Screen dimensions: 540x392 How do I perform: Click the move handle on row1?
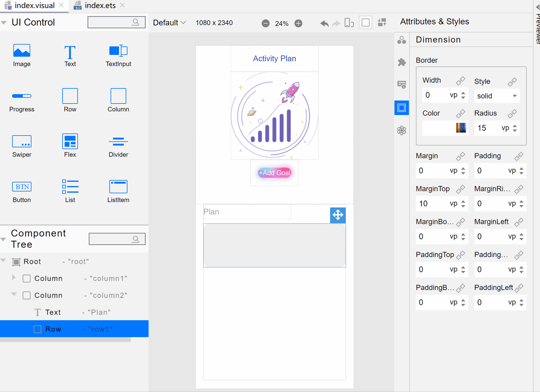coord(337,215)
